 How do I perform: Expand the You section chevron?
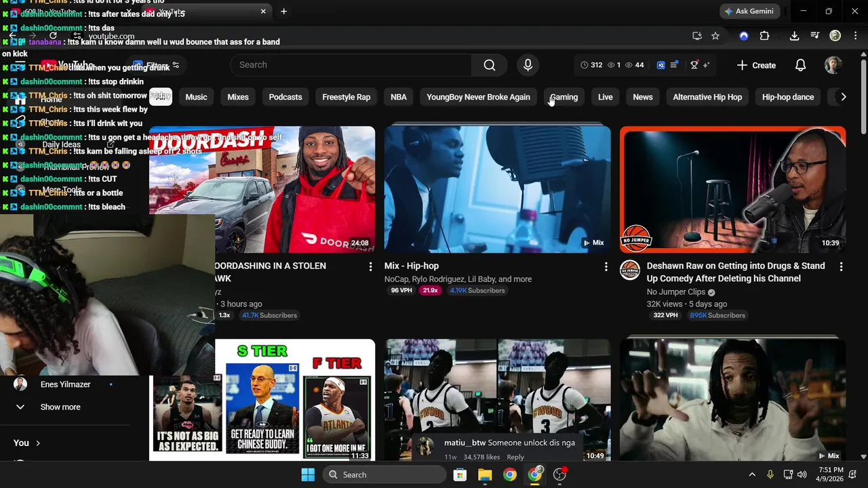(x=37, y=443)
